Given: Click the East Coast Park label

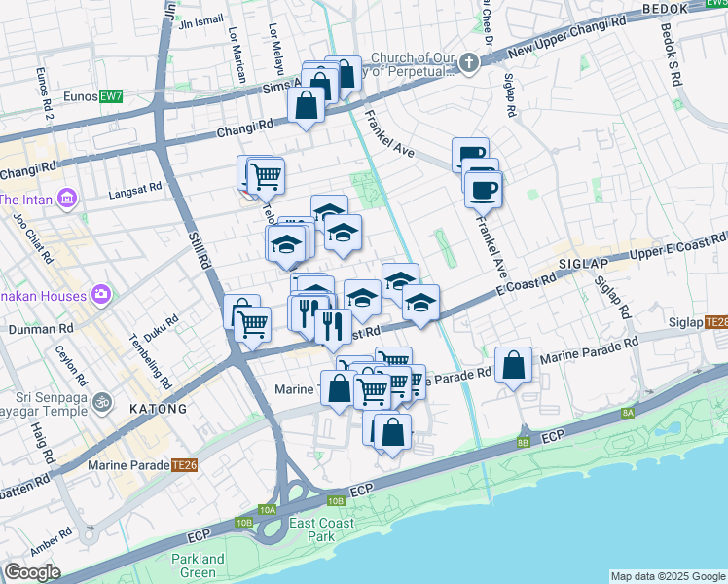Looking at the screenshot, I should point(321,529).
